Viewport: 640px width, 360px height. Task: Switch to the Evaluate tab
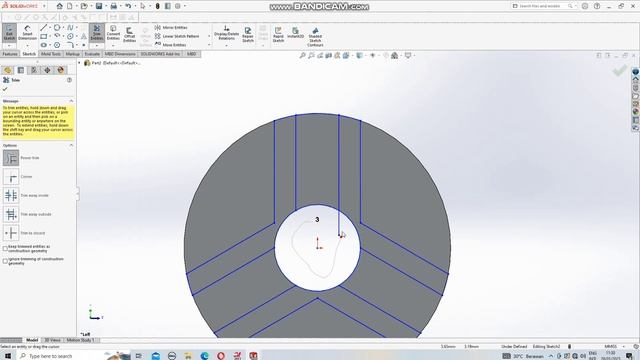[x=92, y=54]
